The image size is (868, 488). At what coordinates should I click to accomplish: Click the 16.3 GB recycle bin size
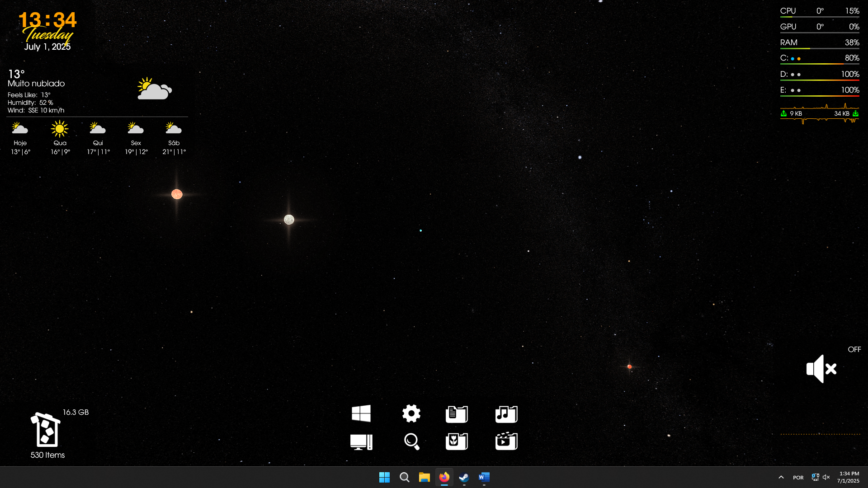coord(75,412)
